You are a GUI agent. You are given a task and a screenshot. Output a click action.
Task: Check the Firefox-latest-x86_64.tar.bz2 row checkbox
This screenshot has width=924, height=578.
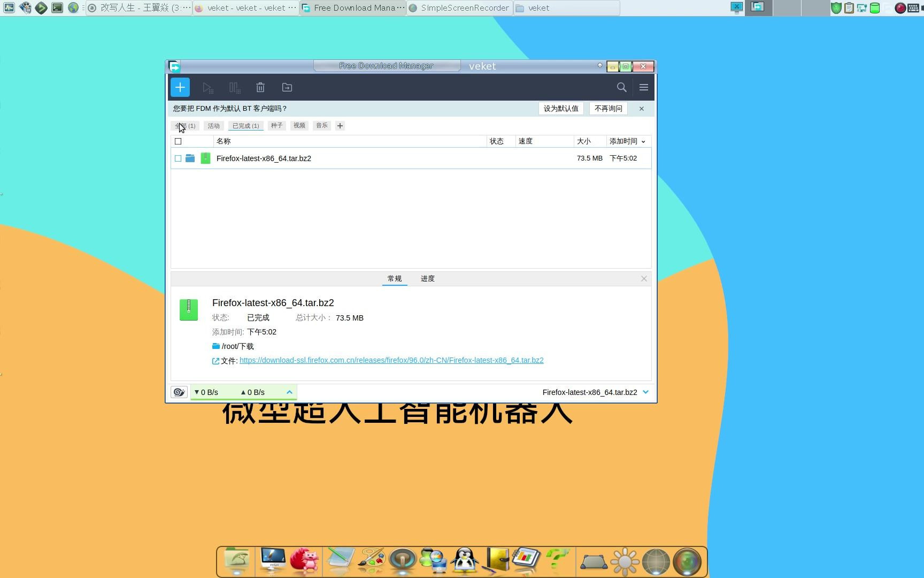(x=178, y=158)
